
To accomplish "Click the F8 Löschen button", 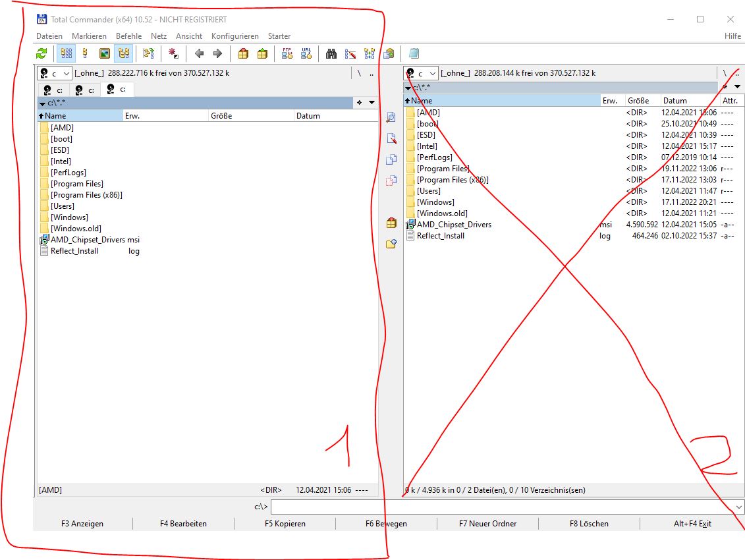I will [589, 524].
